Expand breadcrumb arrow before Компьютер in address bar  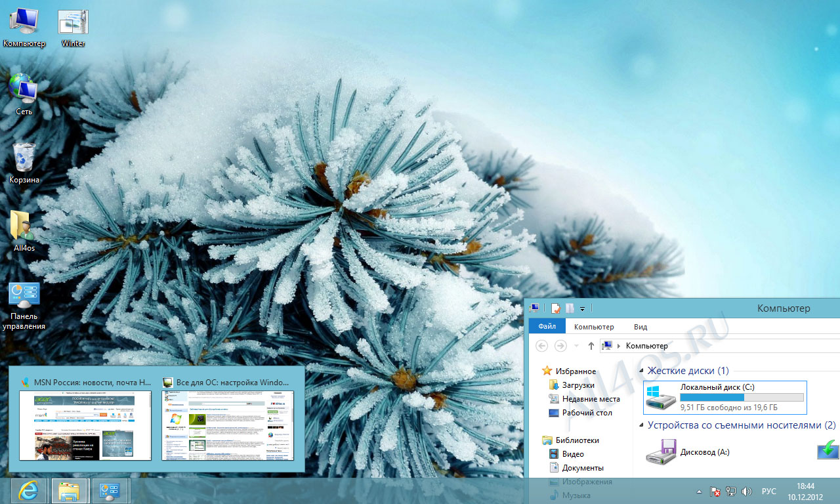[619, 346]
